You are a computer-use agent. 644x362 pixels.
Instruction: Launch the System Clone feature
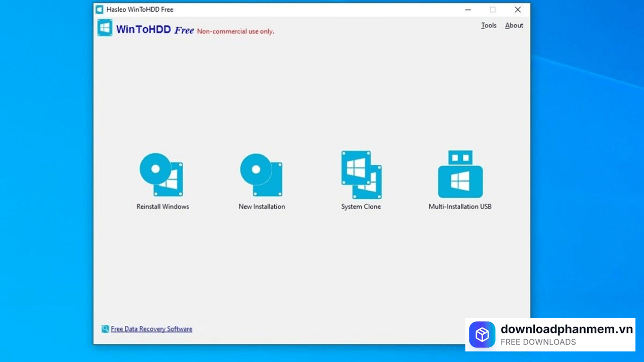click(x=361, y=173)
